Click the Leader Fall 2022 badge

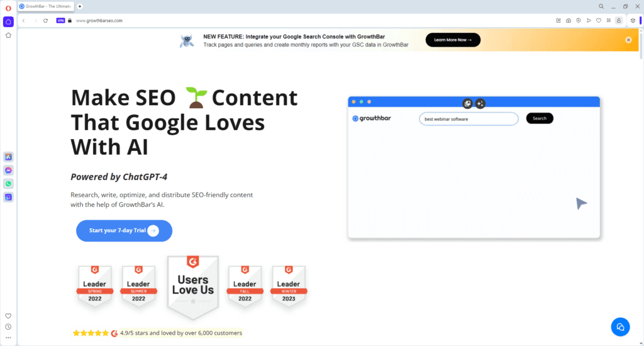point(245,286)
